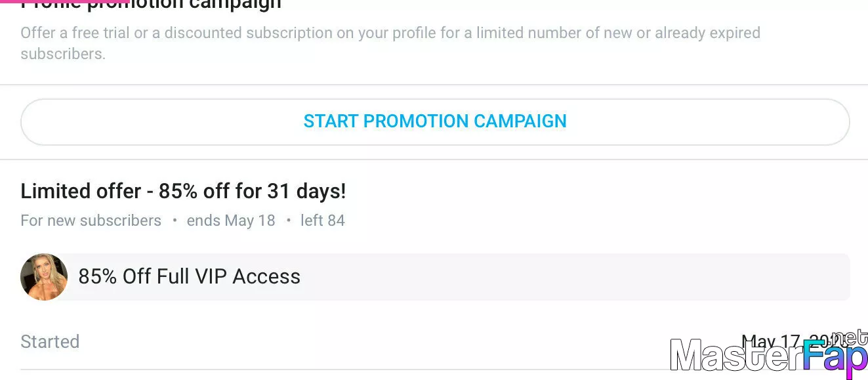Click the Offer a free trial description text
Viewport: 868px width, 380px height.
coord(390,43)
